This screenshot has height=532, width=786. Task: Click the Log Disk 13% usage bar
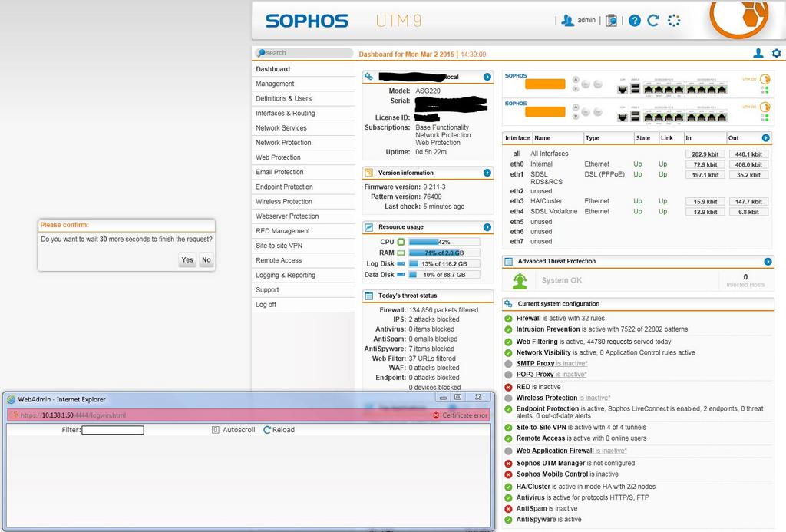point(444,264)
